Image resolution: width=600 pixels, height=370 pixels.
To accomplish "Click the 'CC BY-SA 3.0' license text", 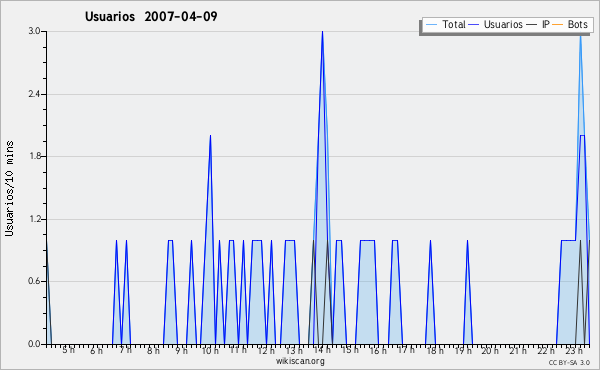I will click(569, 362).
